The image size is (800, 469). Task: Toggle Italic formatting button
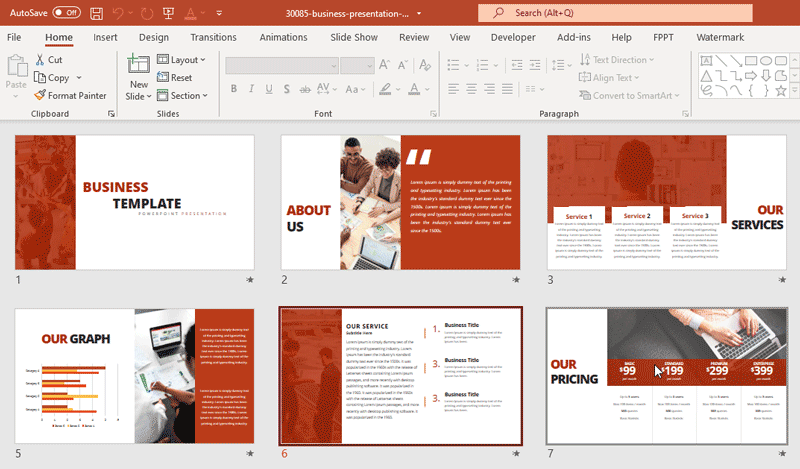pos(252,89)
